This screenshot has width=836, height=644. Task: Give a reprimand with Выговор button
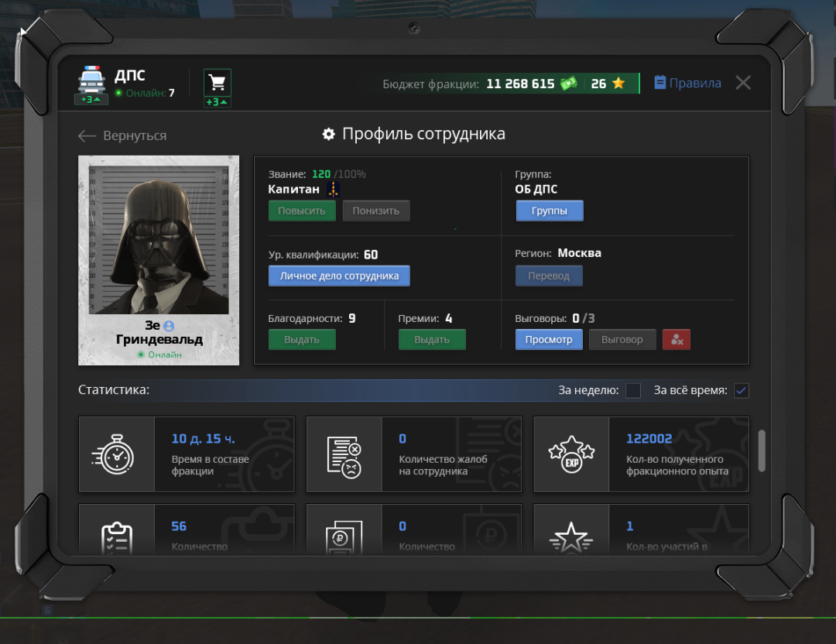[x=622, y=340]
